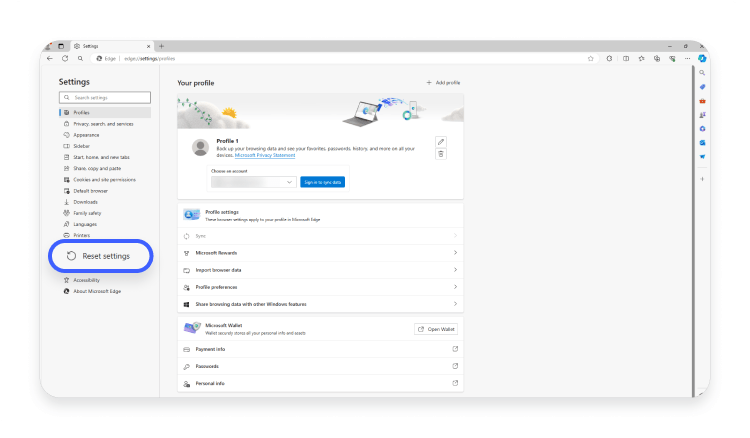The image size is (750, 438).
Task: Open the sidebar Microsoft 365 icon
Action: point(702,129)
